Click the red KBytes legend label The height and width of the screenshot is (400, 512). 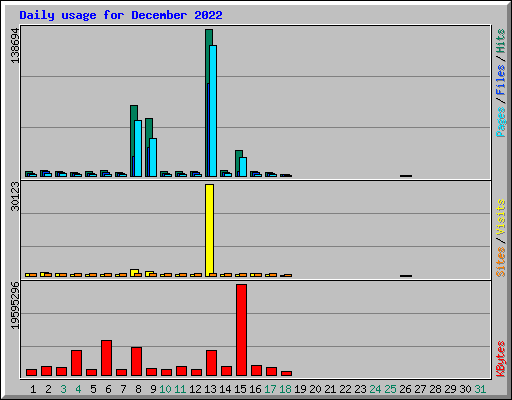click(501, 359)
